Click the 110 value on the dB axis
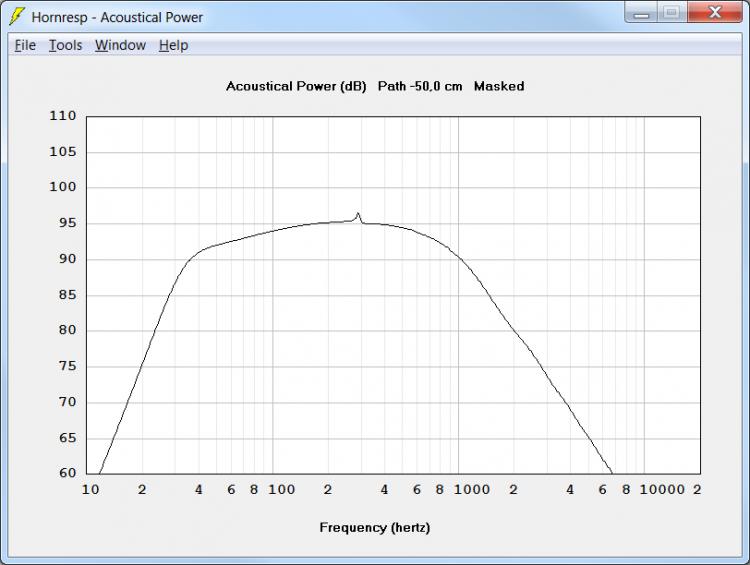The image size is (750, 565). pos(63,116)
